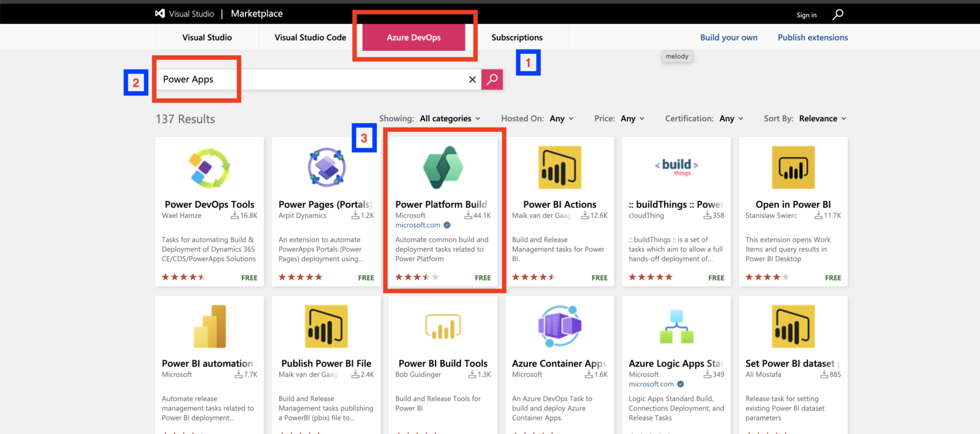Switch to the Visual Studio Code tab
The image size is (980, 434).
311,37
